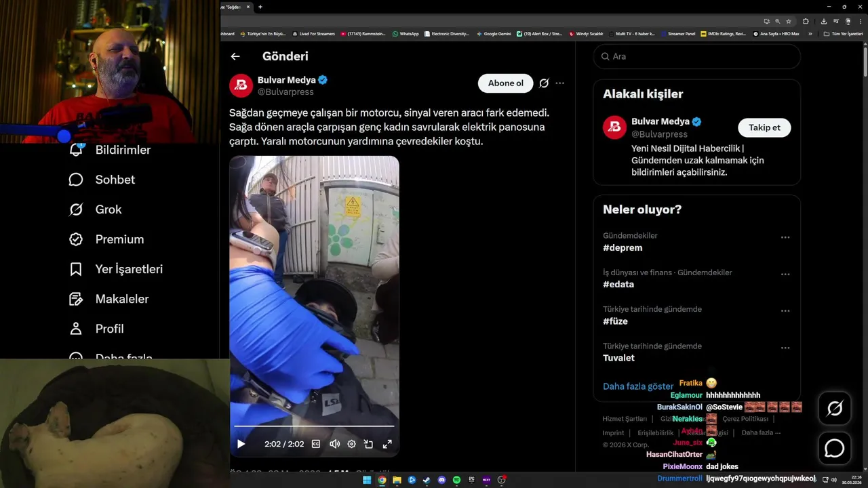This screenshot has height=488, width=868.
Task: Click the Bulvar Medya post avatar
Action: 241,86
